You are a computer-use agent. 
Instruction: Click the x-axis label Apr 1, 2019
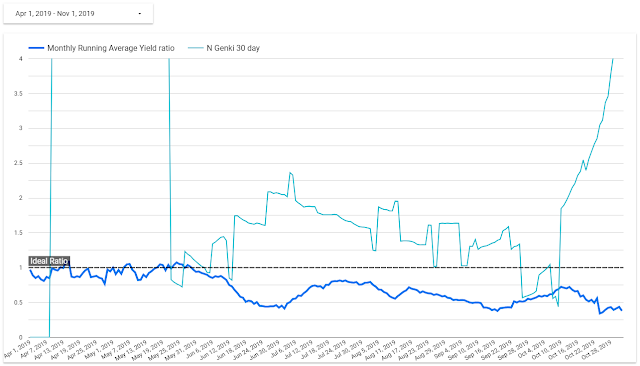pos(17,349)
